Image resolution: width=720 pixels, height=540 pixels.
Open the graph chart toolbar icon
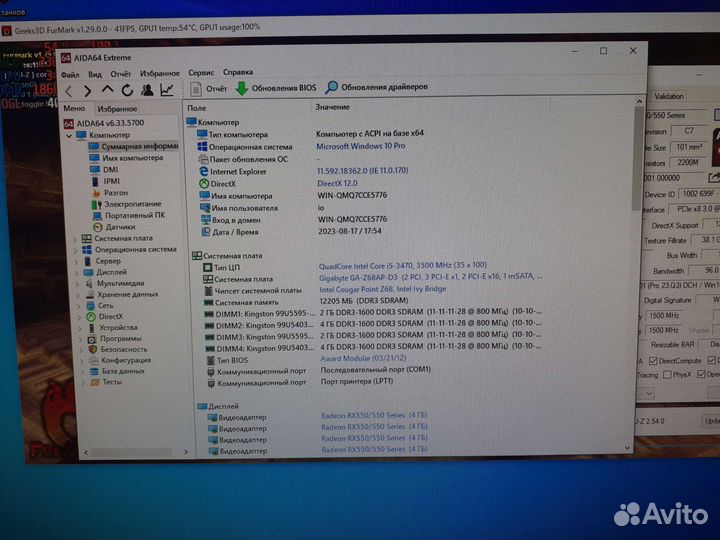[x=167, y=90]
